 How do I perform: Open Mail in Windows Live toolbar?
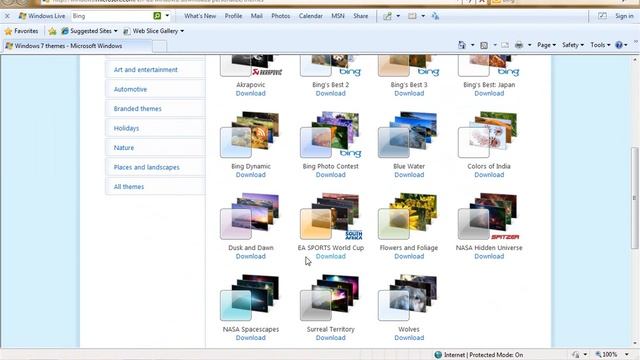pyautogui.click(x=257, y=16)
